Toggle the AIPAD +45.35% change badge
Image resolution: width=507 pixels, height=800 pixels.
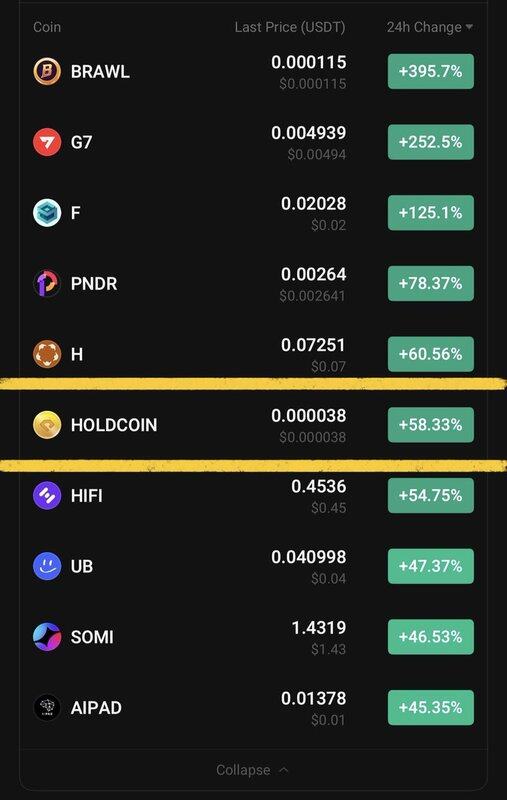click(430, 708)
